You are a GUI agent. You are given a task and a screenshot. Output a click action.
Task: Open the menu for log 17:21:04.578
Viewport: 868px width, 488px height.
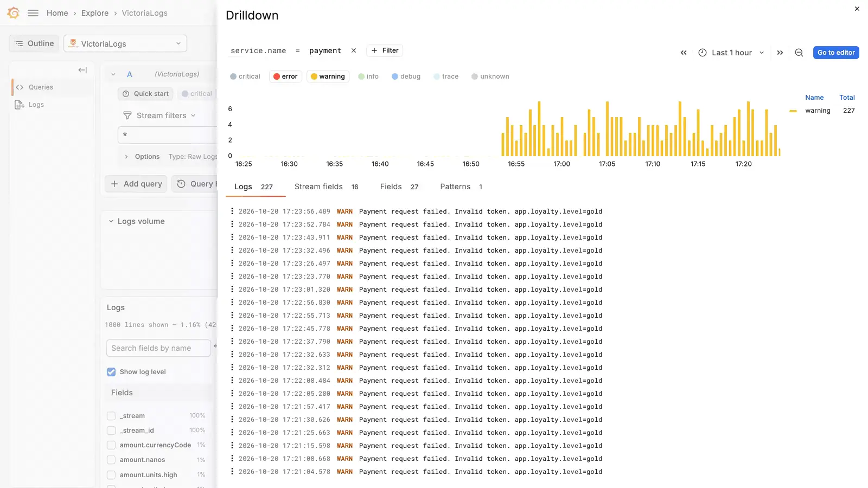point(232,471)
